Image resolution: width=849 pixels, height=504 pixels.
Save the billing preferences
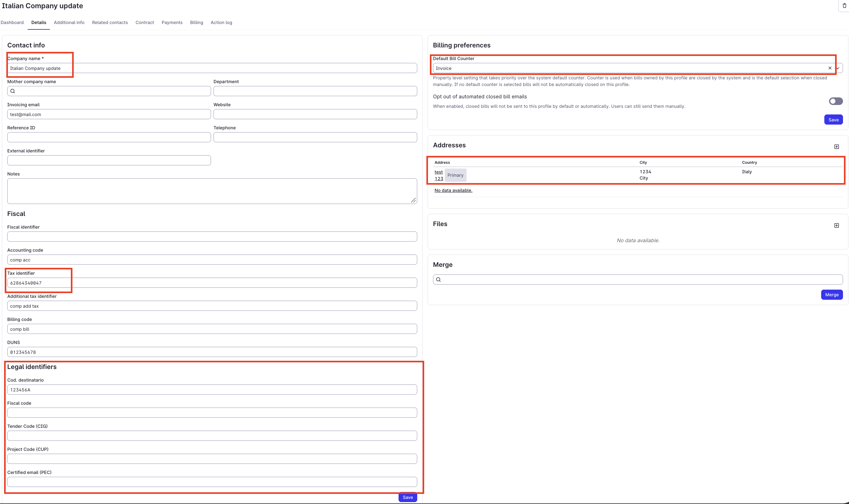pos(833,120)
